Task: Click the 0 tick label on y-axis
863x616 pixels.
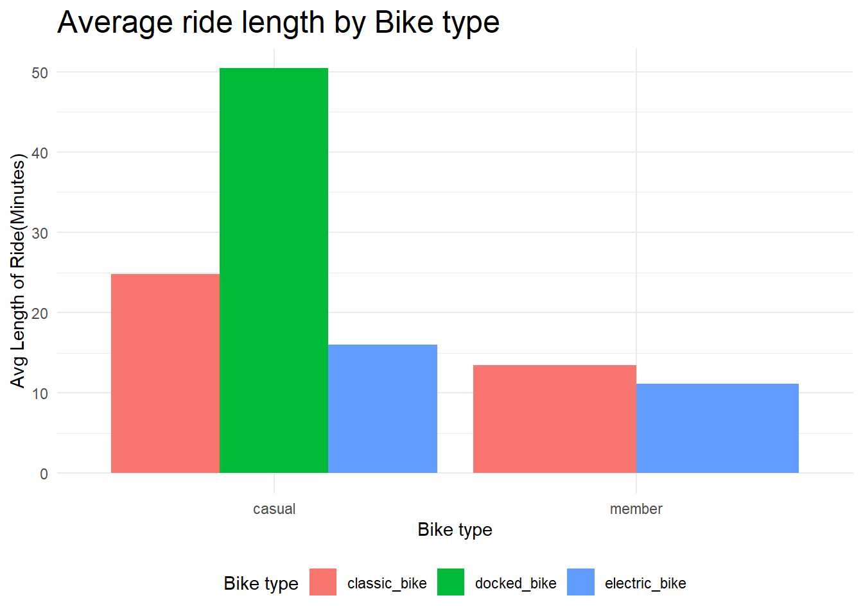Action: click(x=44, y=474)
